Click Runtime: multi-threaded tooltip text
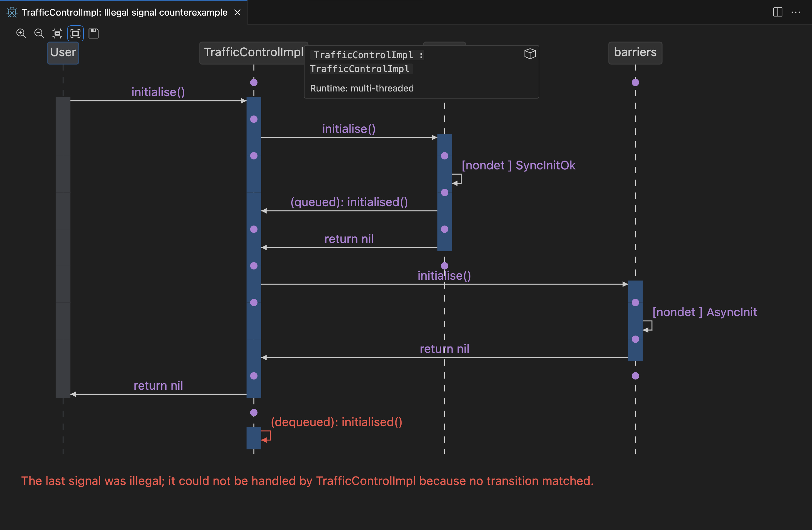This screenshot has height=530, width=812. (362, 88)
